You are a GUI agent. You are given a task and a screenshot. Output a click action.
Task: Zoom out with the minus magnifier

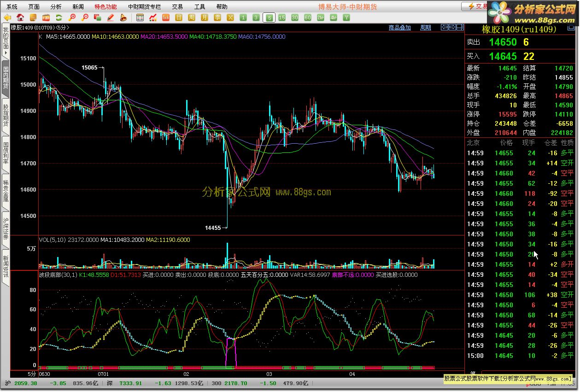85,18
